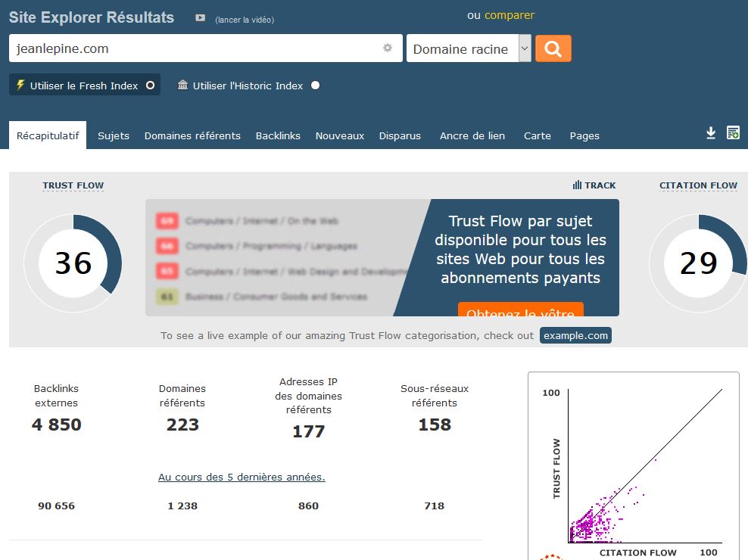The width and height of the screenshot is (748, 560).
Task: Go to the Disparus tab
Action: click(x=400, y=136)
